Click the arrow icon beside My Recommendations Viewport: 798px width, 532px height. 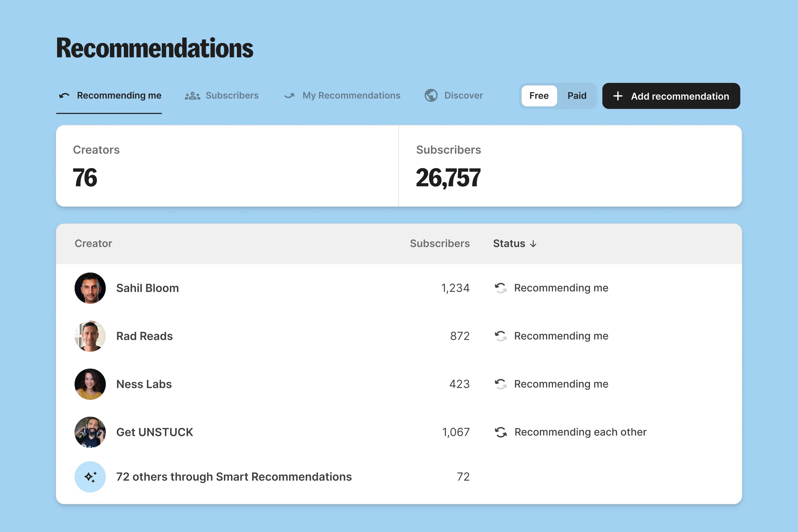tap(289, 96)
